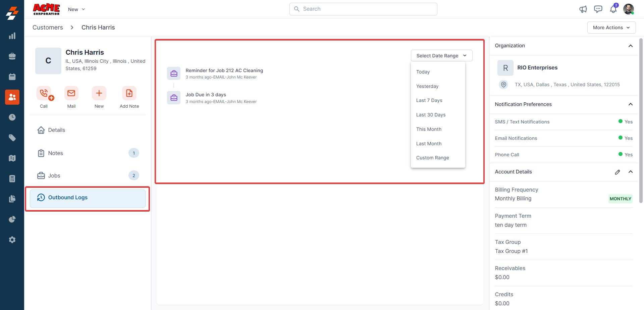Toggle the Select Date Range dropdown
Image resolution: width=644 pixels, height=310 pixels.
tap(441, 56)
